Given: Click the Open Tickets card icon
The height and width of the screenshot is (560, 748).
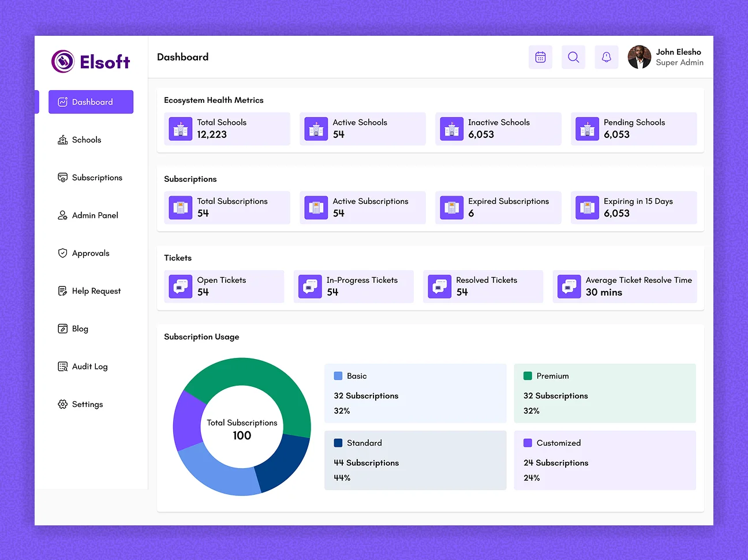Looking at the screenshot, I should (x=181, y=286).
